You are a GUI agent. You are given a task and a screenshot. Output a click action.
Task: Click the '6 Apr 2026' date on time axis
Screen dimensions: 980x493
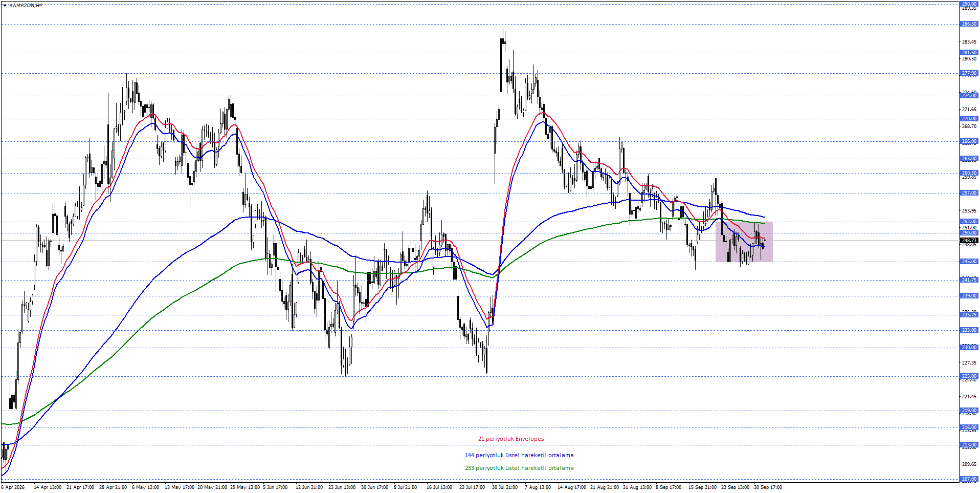click(13, 487)
